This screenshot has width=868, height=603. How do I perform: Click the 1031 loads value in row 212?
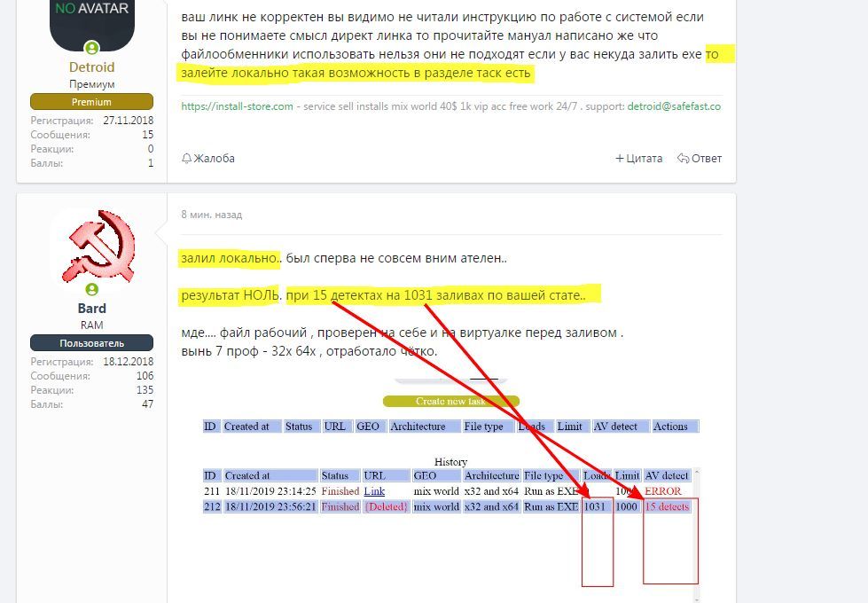595,506
